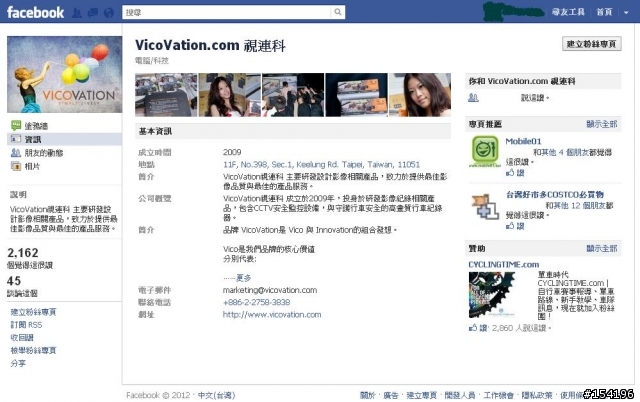Like the Mobile01 page thumbs-up

click(x=515, y=173)
